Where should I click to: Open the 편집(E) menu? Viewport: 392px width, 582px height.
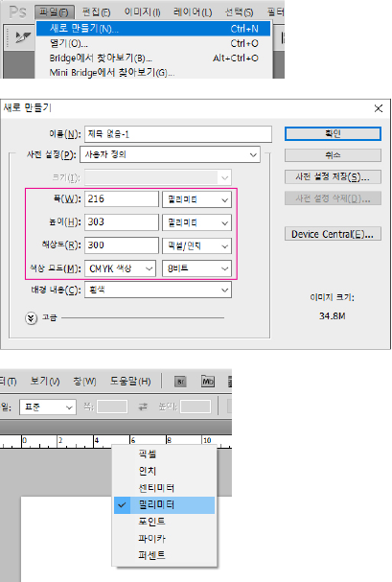pos(97,12)
